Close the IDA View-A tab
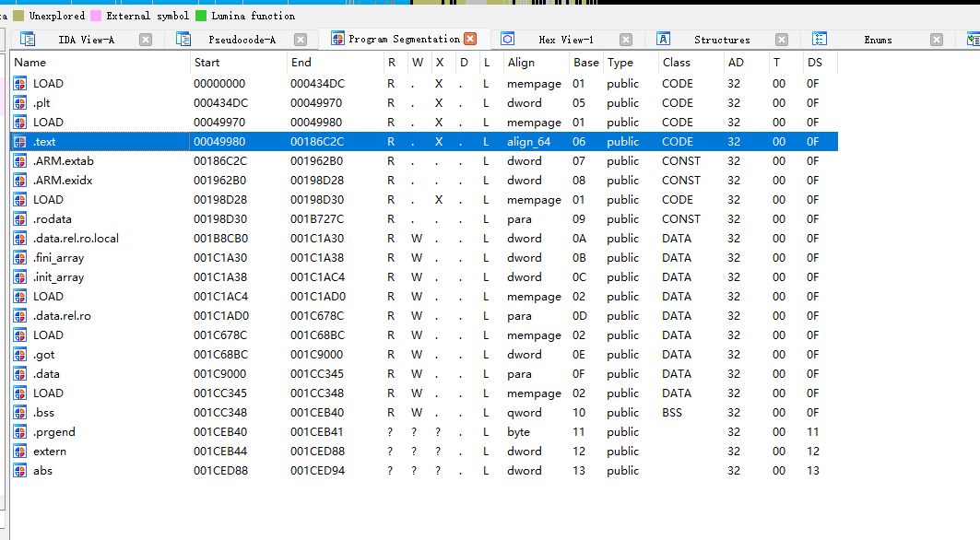This screenshot has height=540, width=980. pos(146,40)
